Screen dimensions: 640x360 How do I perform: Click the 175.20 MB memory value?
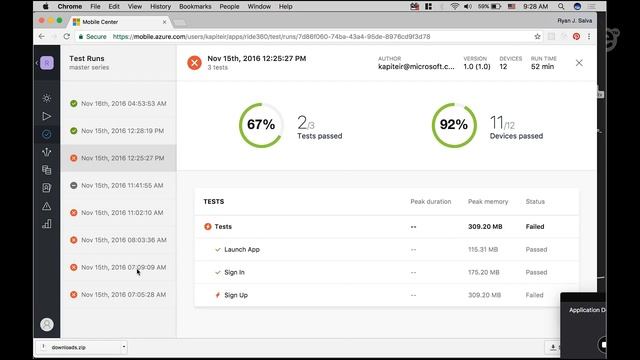pos(484,272)
